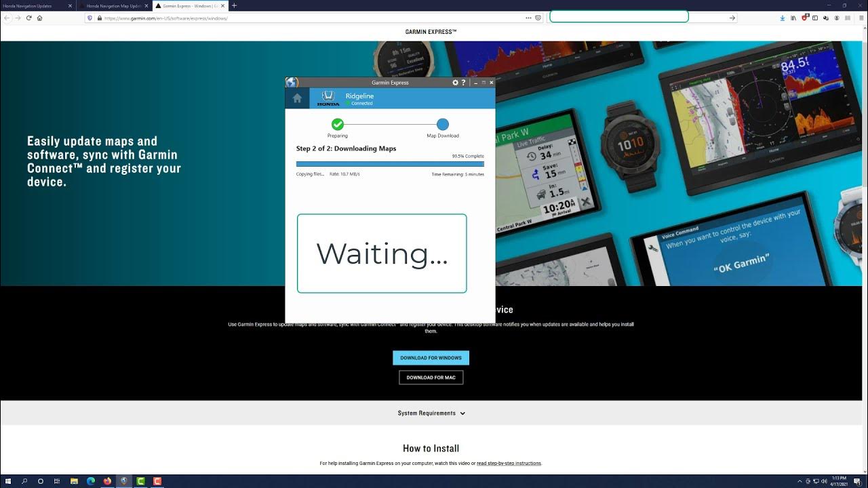
Task: Expand System Requirements section
Action: point(432,413)
